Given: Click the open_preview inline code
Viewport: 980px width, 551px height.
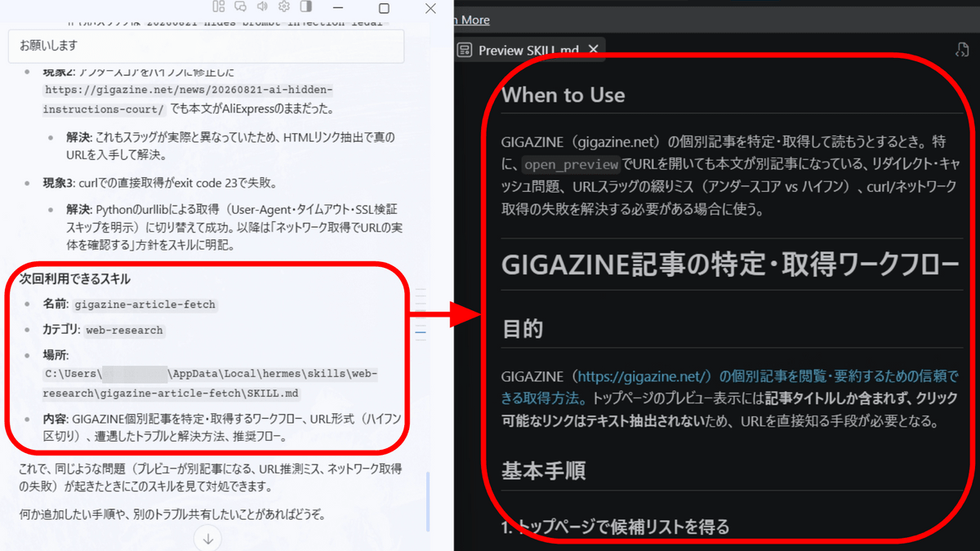Looking at the screenshot, I should click(572, 165).
